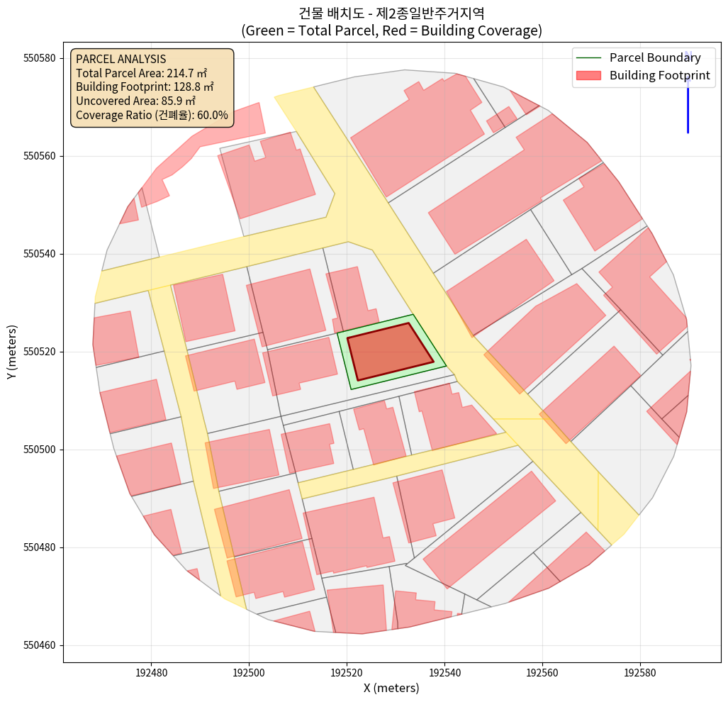Click the 550520 tick label on the Y axis

point(40,352)
